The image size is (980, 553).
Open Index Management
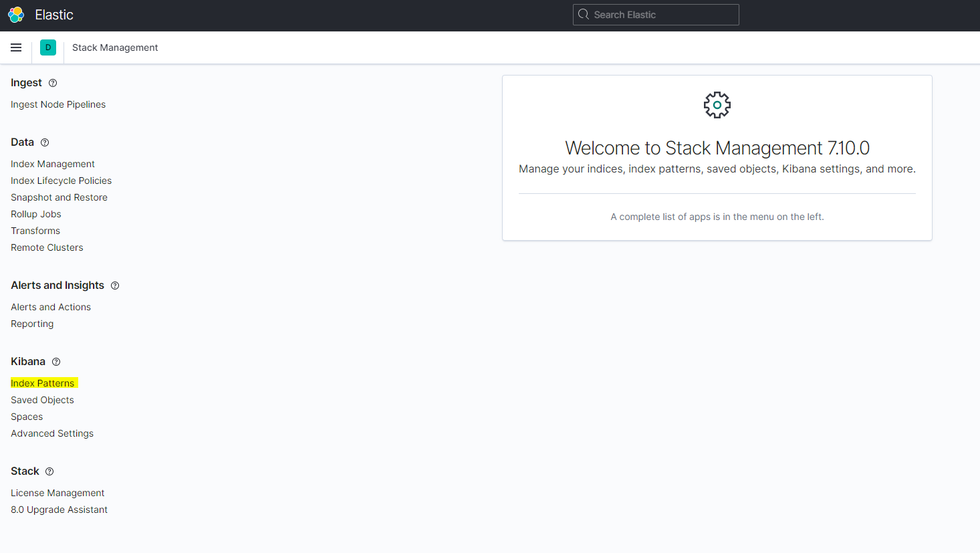[x=53, y=164]
